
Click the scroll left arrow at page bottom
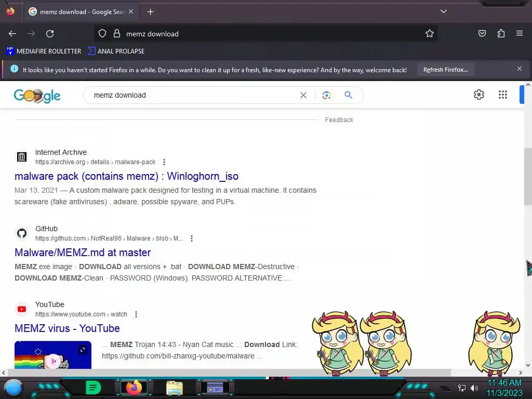coord(4,373)
